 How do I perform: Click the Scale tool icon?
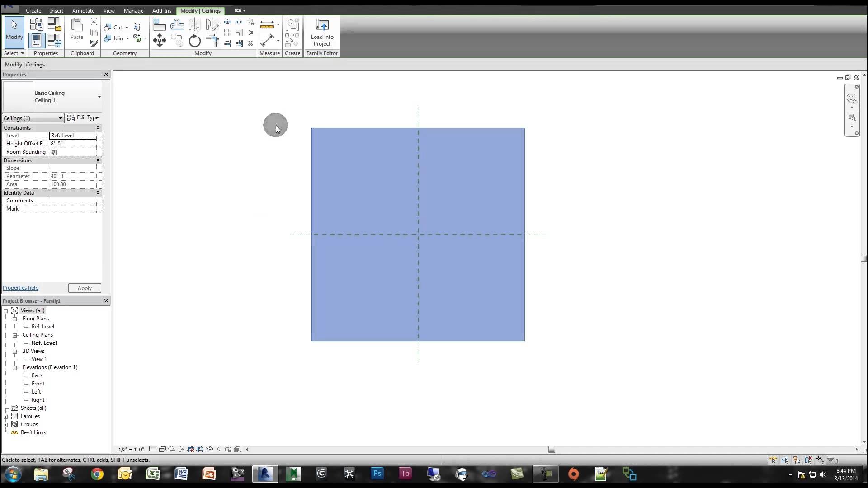pyautogui.click(x=239, y=33)
